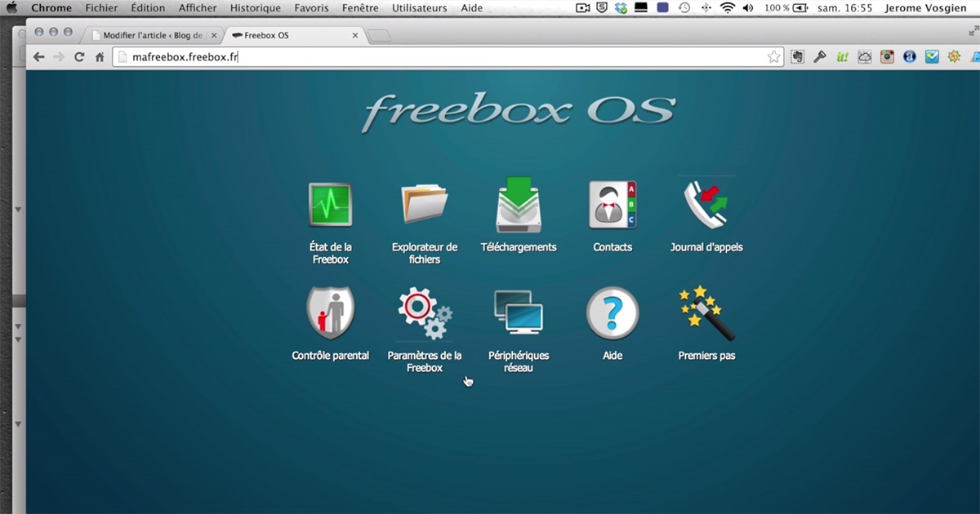Click the green it! extension icon
This screenshot has height=514, width=980.
842,57
